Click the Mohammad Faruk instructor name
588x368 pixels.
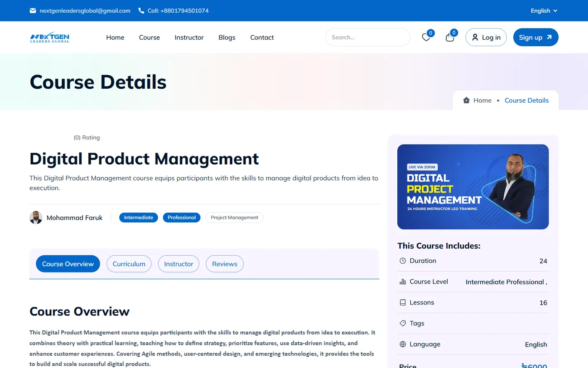point(74,217)
